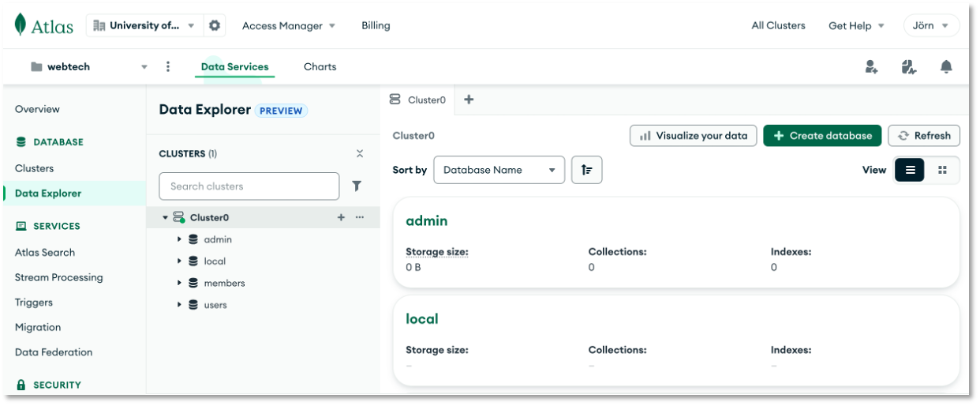The width and height of the screenshot is (980, 406).
Task: Switch to list view
Action: coord(910,170)
